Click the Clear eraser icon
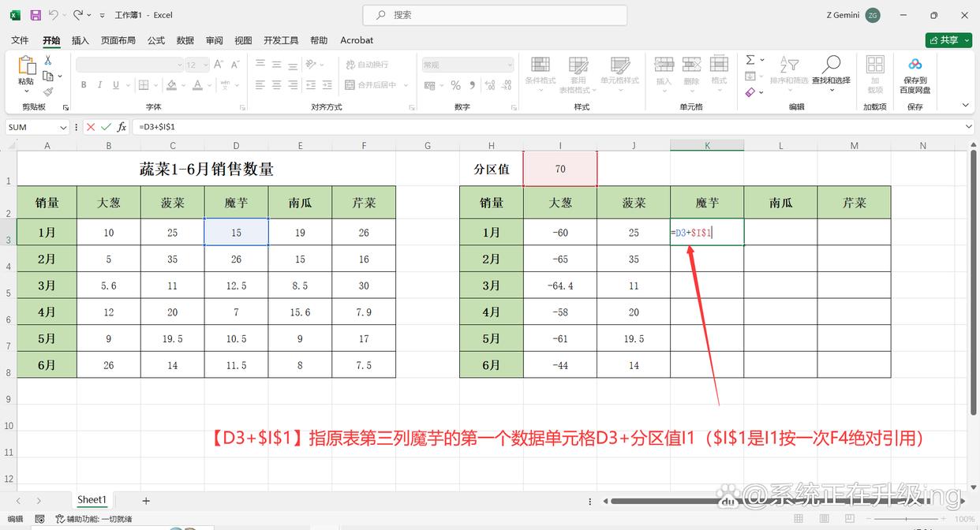Viewport: 980px width, 530px height. [x=750, y=91]
